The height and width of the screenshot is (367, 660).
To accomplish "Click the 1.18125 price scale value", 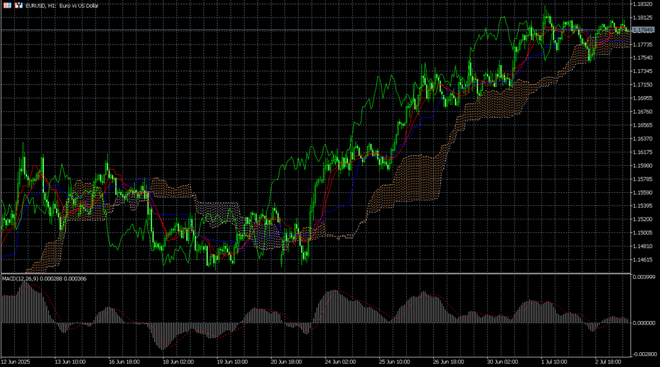I will click(x=643, y=18).
